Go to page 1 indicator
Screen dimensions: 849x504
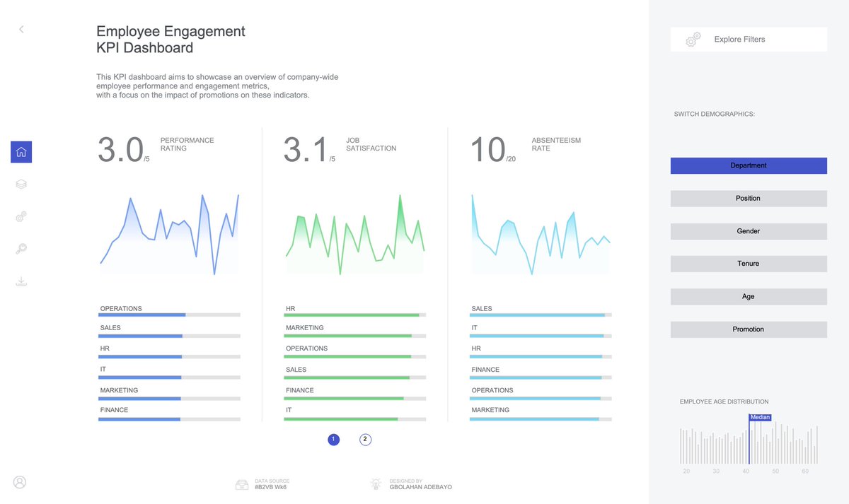(334, 440)
